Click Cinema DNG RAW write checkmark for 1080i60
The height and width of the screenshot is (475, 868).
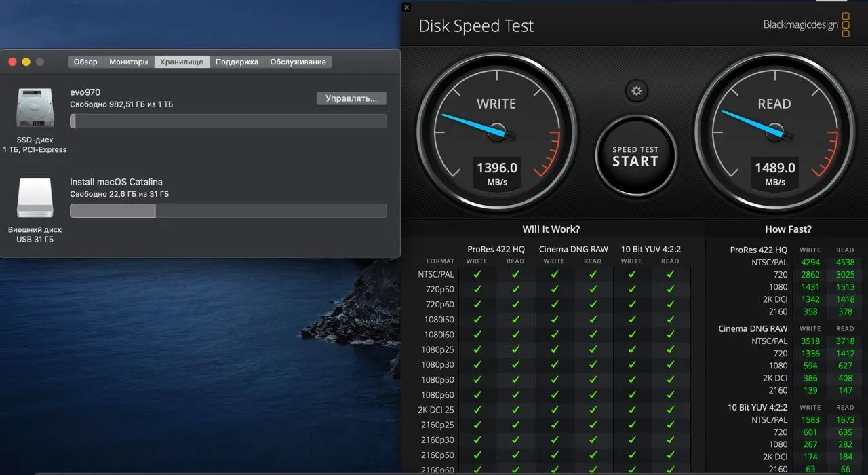click(x=555, y=334)
